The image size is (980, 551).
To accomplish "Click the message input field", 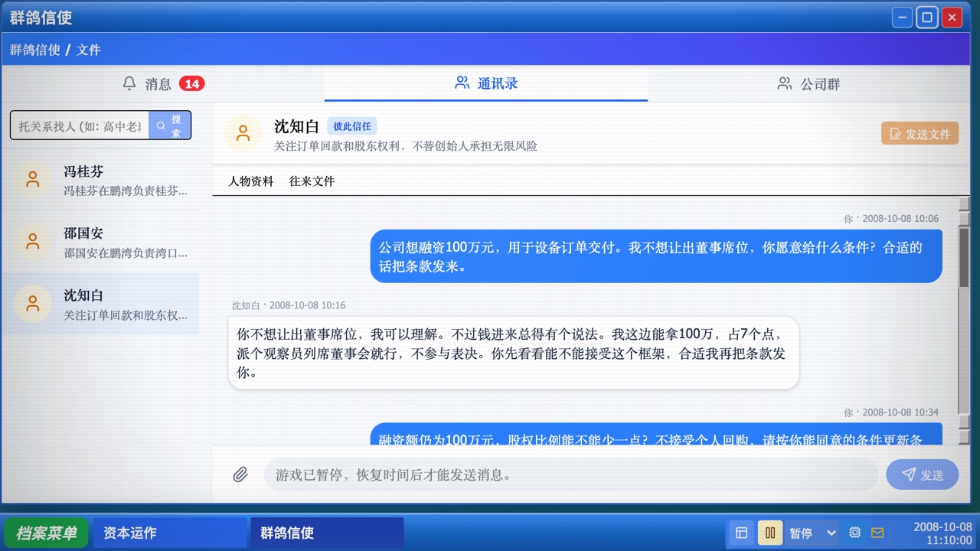I will [570, 474].
